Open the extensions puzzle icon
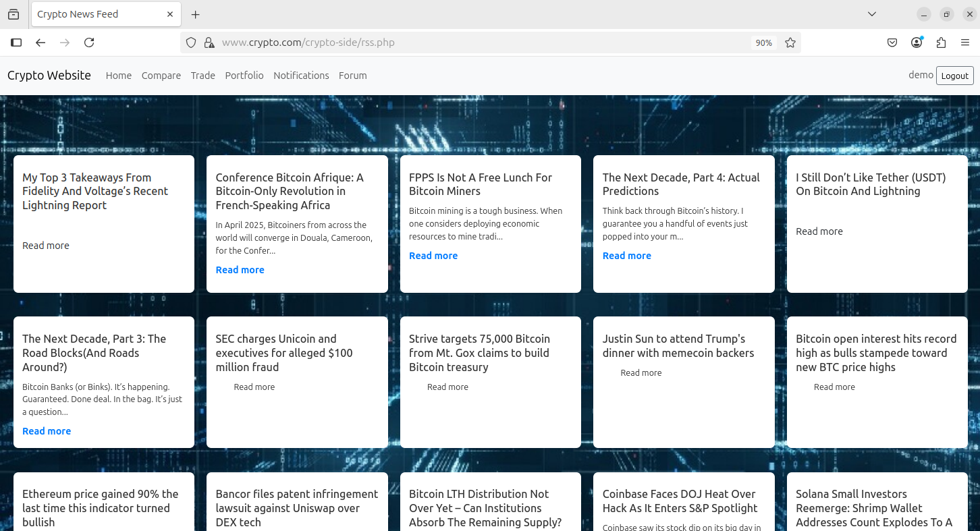980x531 pixels. pyautogui.click(x=941, y=43)
